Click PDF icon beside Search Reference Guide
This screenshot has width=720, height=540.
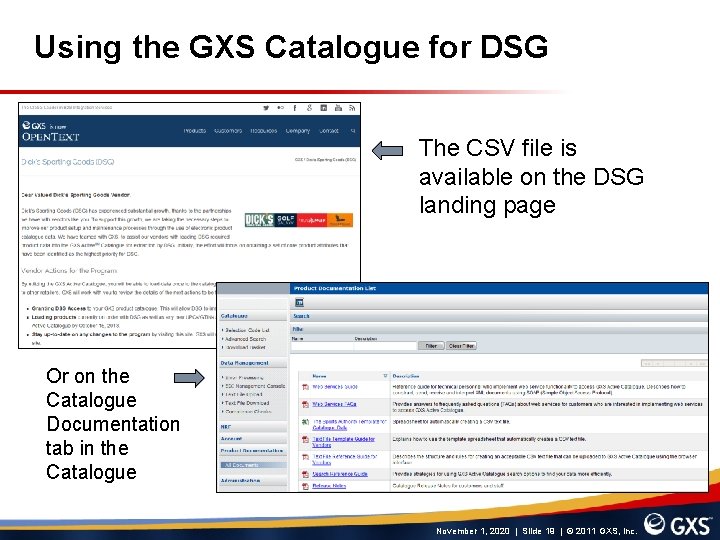coord(305,474)
